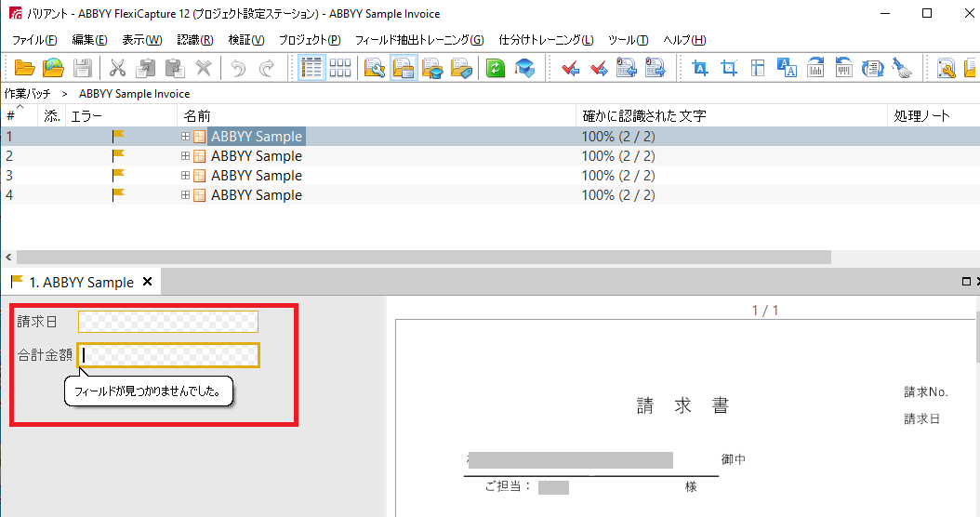
Task: Sort by the 名前 column header
Action: tap(377, 115)
